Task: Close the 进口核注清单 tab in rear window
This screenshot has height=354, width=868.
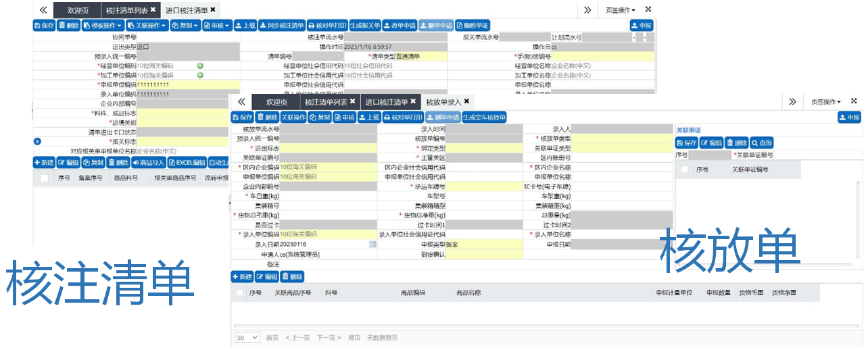Action: [x=213, y=9]
